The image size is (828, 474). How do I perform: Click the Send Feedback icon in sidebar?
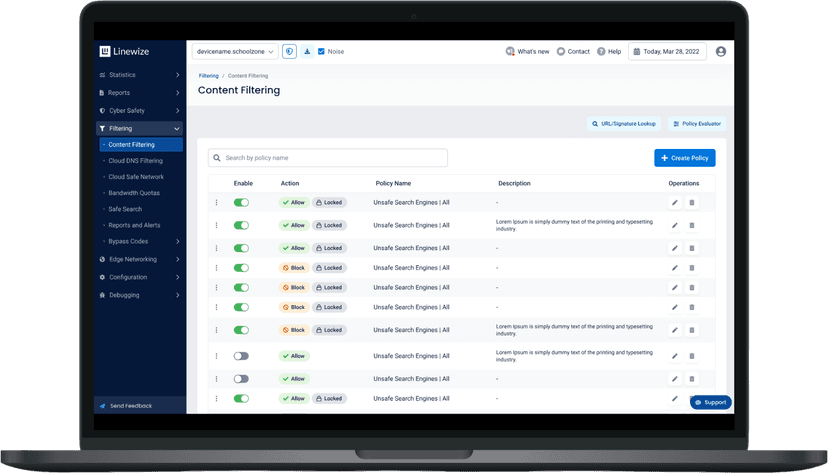pyautogui.click(x=102, y=405)
